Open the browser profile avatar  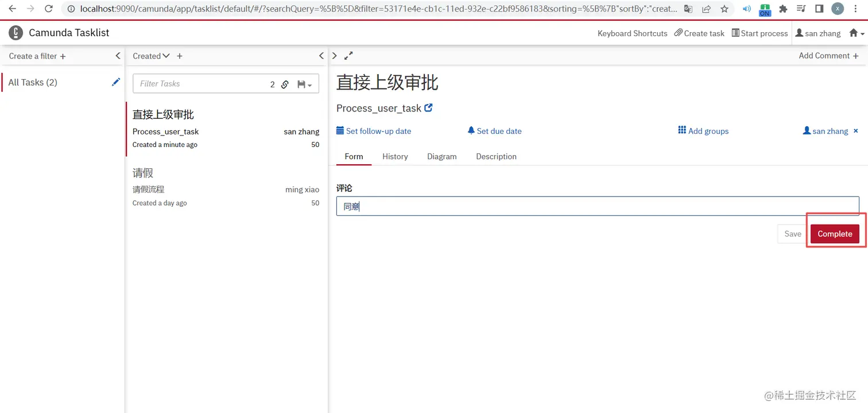[x=838, y=9]
